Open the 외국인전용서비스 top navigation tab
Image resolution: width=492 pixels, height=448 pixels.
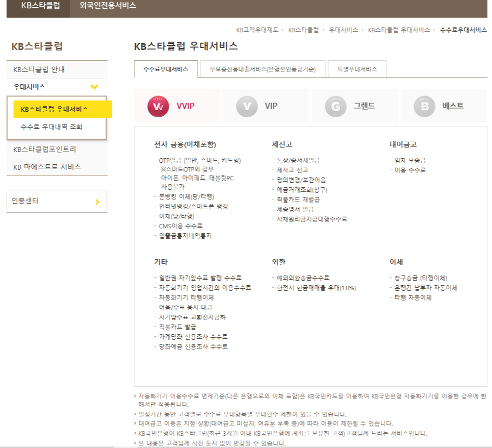point(107,6)
